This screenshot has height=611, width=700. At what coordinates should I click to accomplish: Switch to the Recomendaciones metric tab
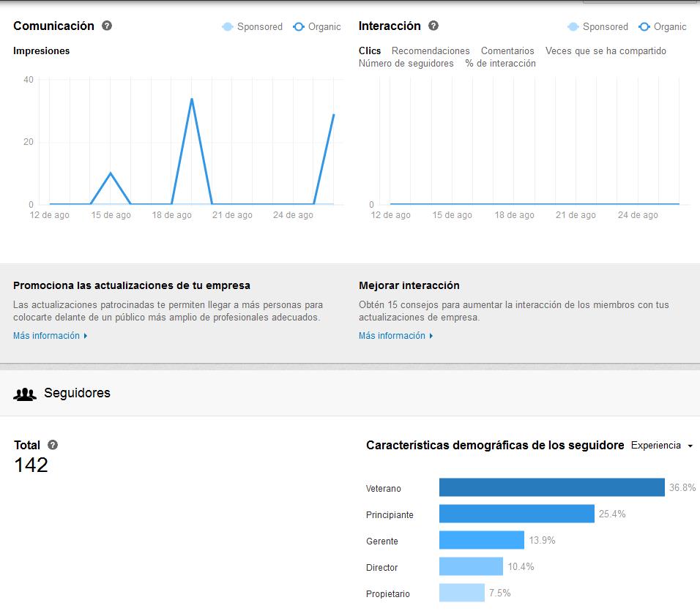[431, 51]
